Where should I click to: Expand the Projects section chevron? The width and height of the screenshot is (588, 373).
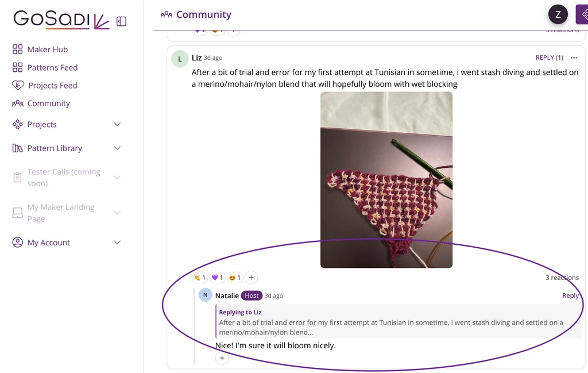pos(117,124)
